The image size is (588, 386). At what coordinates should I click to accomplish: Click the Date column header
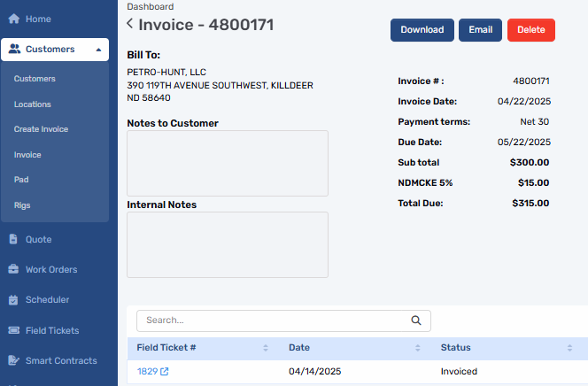click(299, 348)
